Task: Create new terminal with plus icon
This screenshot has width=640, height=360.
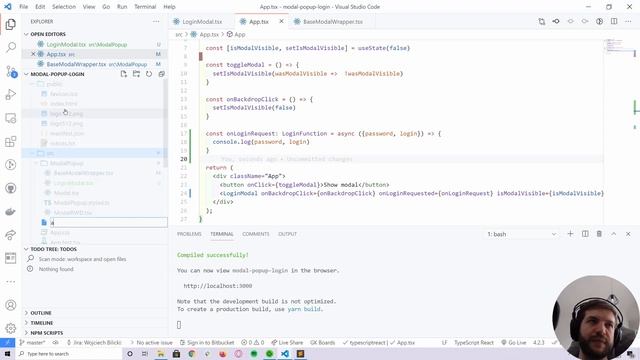Action: coord(570,234)
